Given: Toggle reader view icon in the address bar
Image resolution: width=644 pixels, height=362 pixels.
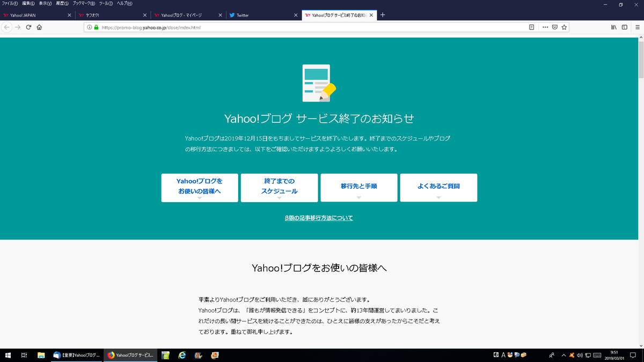Looking at the screenshot, I should click(531, 27).
